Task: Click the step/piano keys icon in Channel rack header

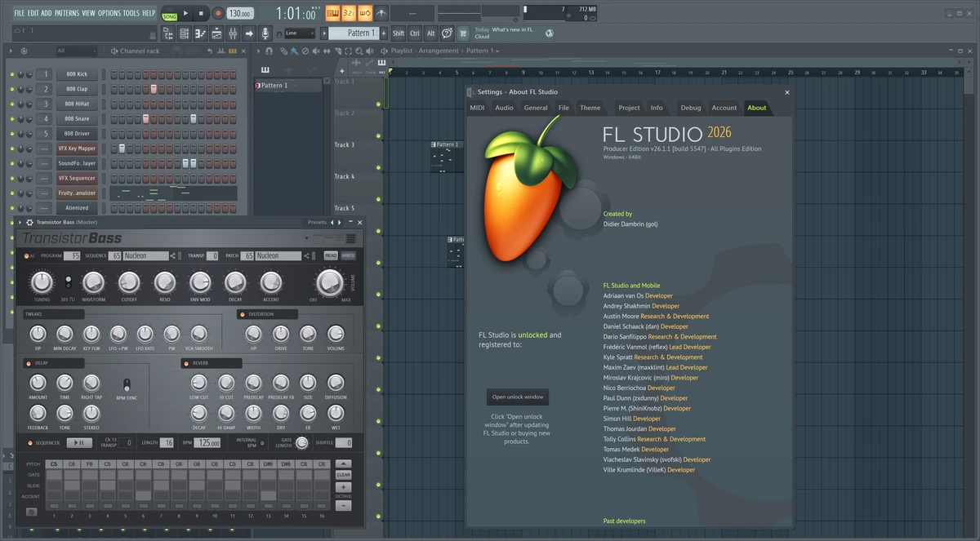Action: [x=233, y=51]
